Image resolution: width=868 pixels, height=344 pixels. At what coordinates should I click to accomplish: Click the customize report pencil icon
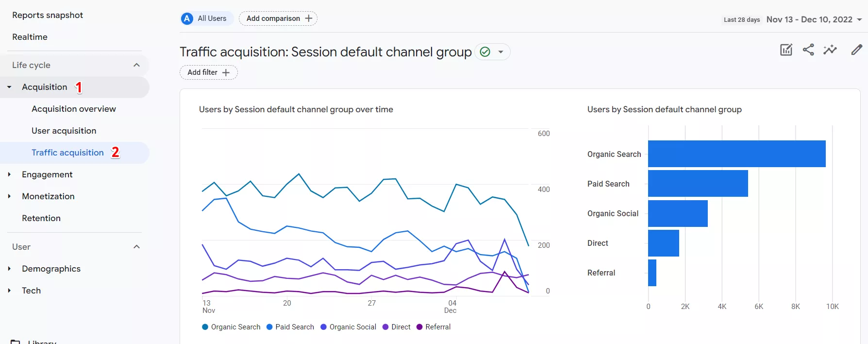[857, 50]
